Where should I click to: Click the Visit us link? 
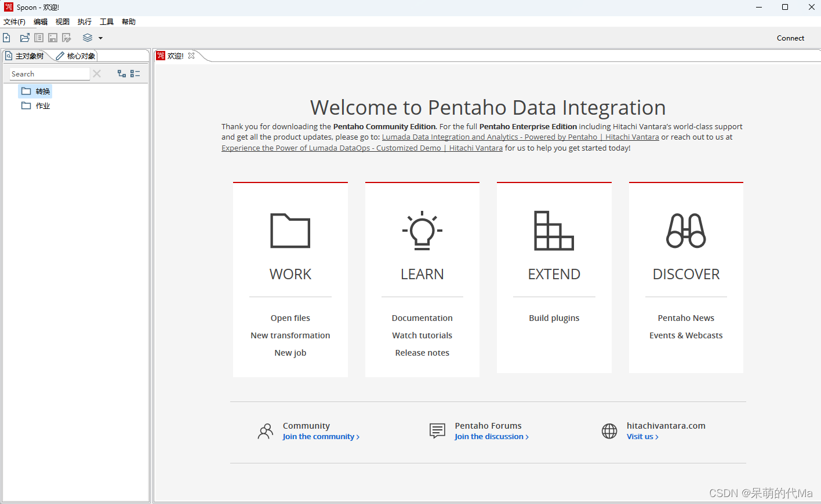[x=642, y=437]
